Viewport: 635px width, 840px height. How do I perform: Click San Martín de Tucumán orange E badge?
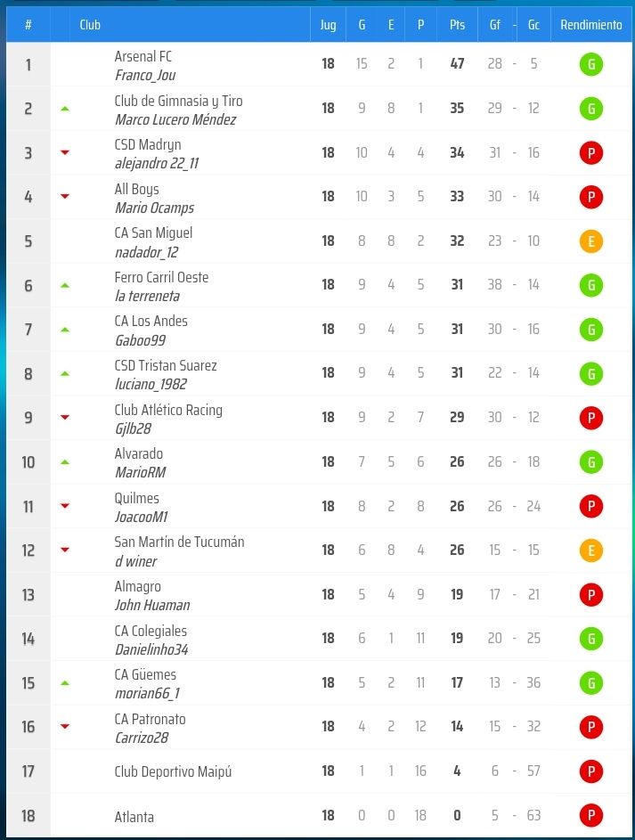click(590, 550)
